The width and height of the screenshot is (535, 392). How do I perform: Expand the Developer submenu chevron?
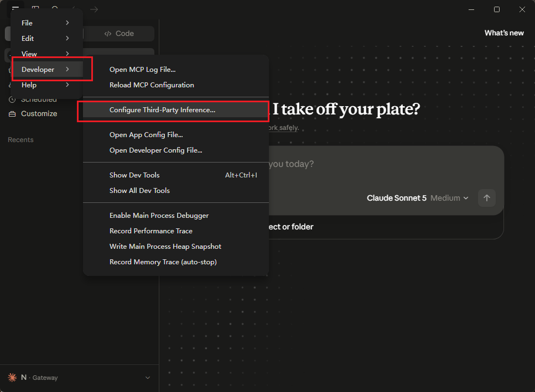point(67,69)
